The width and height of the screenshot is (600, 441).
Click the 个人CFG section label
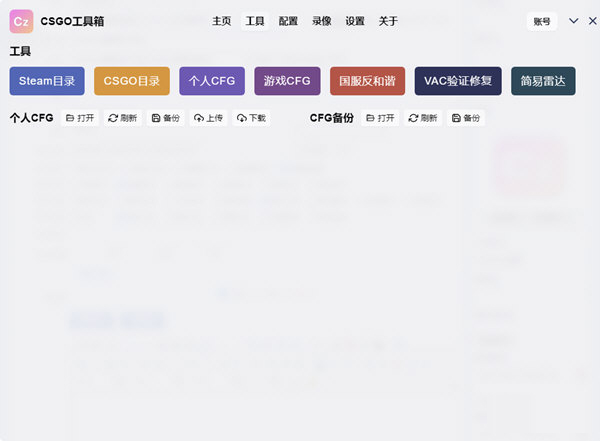click(x=31, y=118)
